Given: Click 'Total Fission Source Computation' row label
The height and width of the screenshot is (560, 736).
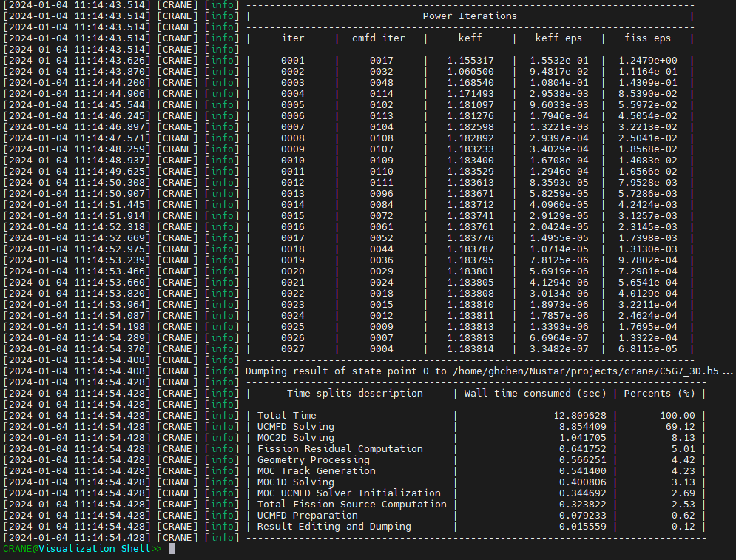Looking at the screenshot, I should 352,505.
